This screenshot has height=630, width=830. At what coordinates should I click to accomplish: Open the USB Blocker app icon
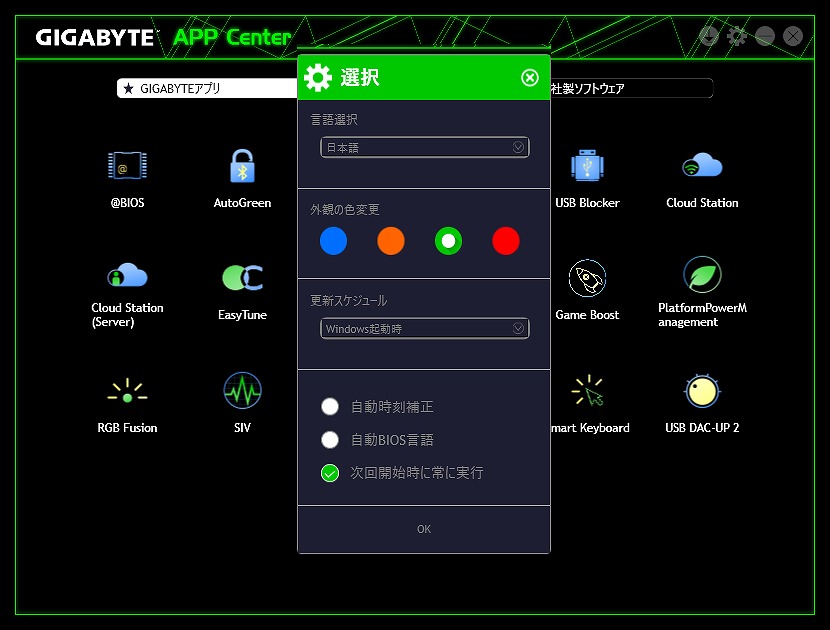point(588,165)
